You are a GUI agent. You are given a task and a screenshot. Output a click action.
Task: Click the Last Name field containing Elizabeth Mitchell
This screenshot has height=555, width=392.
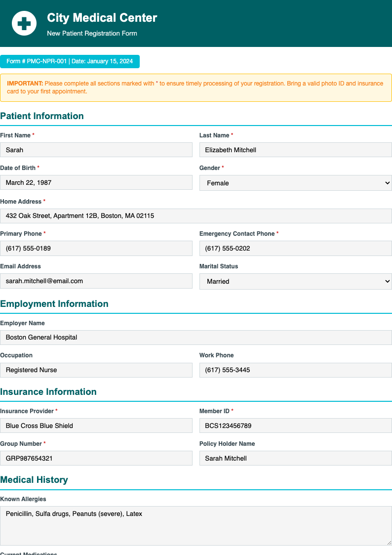pyautogui.click(x=295, y=150)
